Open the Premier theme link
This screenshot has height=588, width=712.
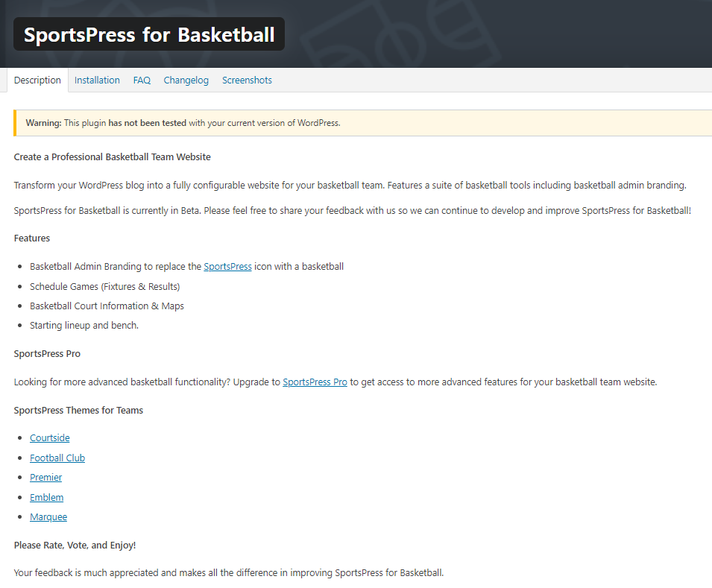(x=46, y=478)
